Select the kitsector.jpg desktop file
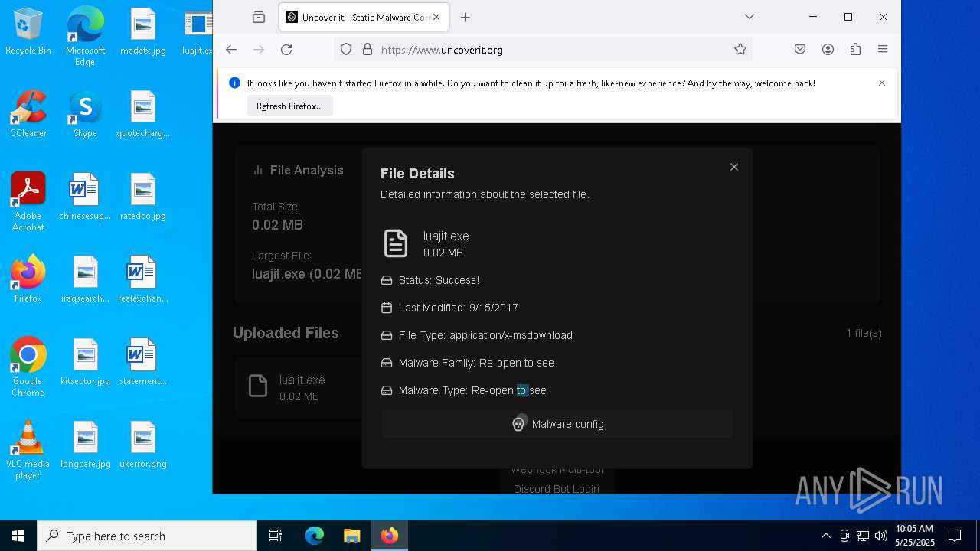This screenshot has width=980, height=551. point(85,362)
